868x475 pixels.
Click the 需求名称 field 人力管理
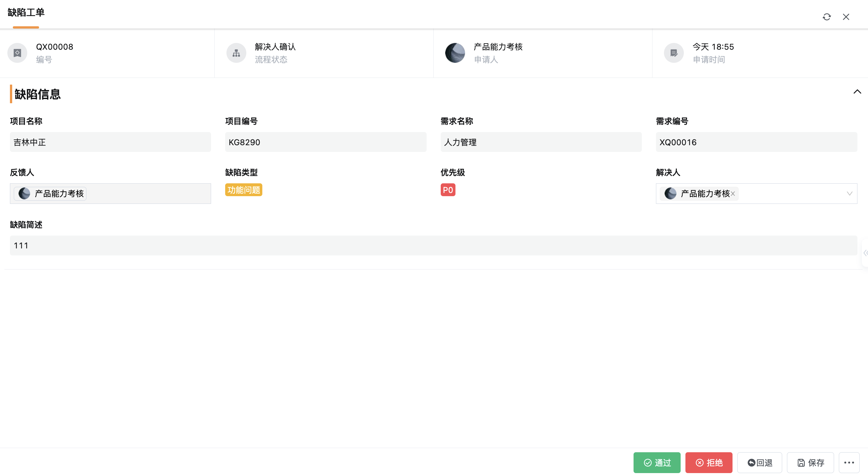541,142
